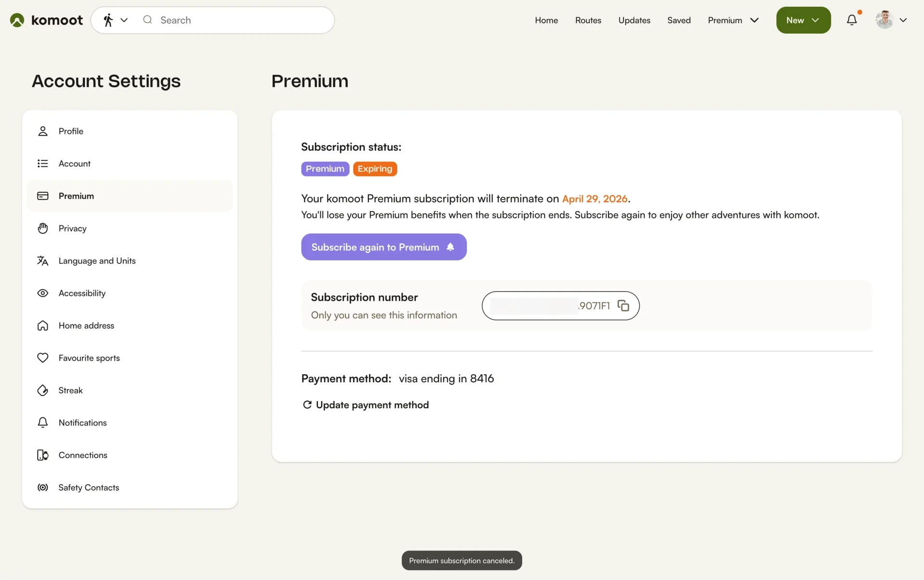Open Connections settings

coord(130,455)
